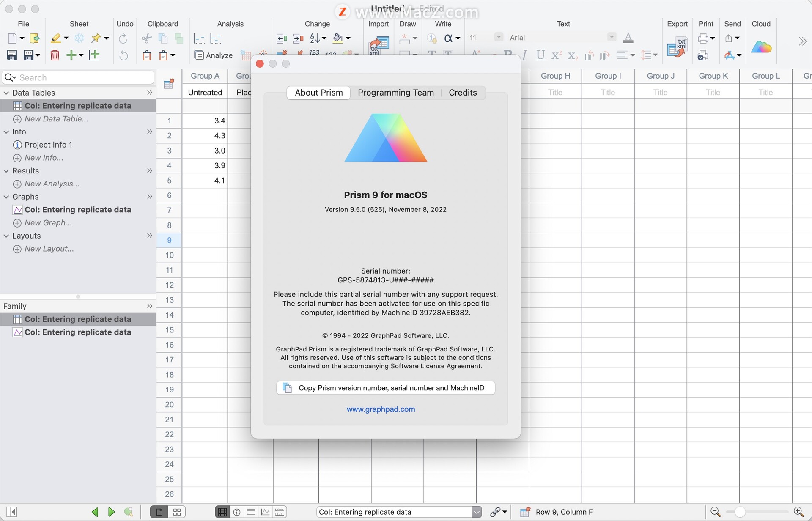This screenshot has width=812, height=521.
Task: Toggle gallery view in the status bar
Action: (x=177, y=512)
